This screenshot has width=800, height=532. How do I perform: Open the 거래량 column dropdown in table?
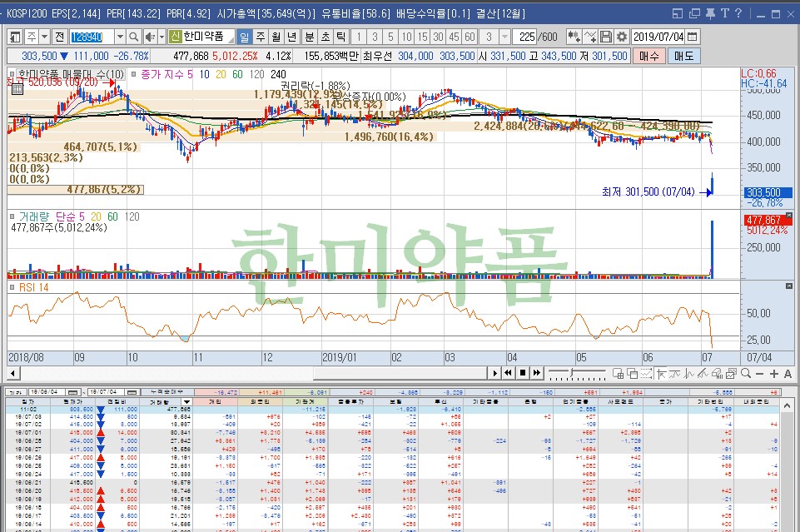tap(186, 402)
